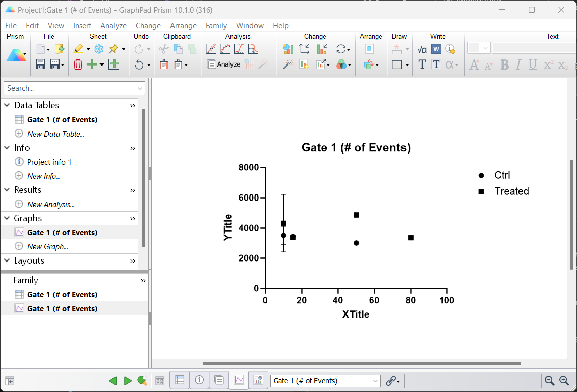The height and width of the screenshot is (392, 577).
Task: Switch to data table view in the status bar
Action: (180, 380)
